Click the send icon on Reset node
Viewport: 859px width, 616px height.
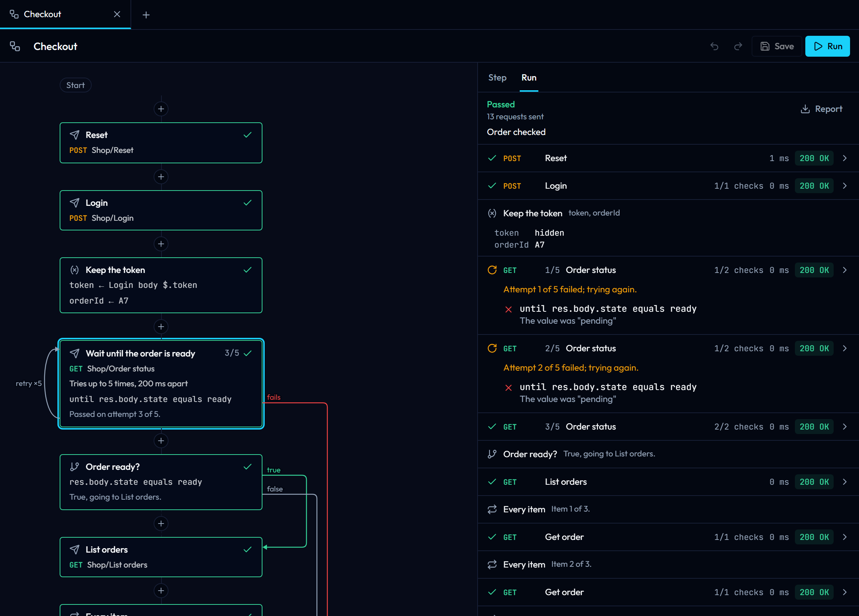75,135
